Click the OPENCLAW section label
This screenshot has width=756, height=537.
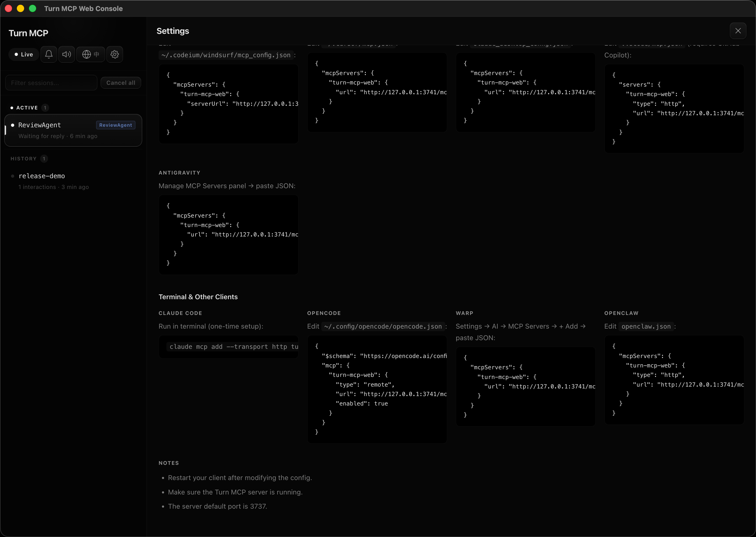click(621, 313)
